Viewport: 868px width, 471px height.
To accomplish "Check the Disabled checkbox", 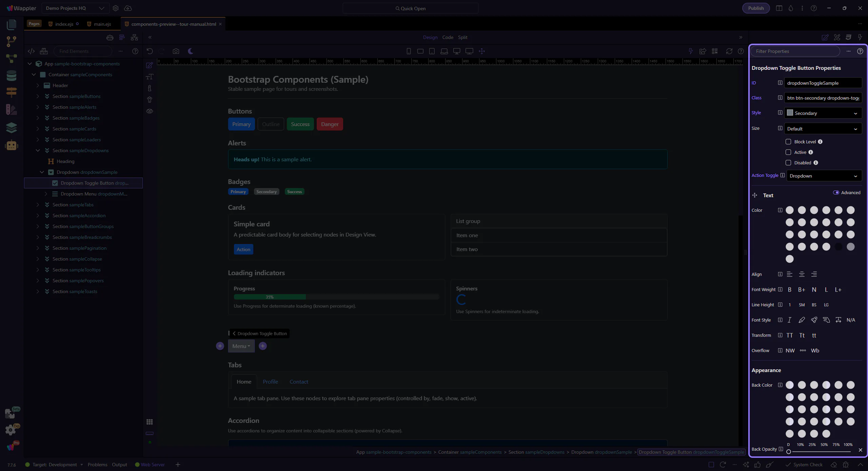I will point(788,163).
